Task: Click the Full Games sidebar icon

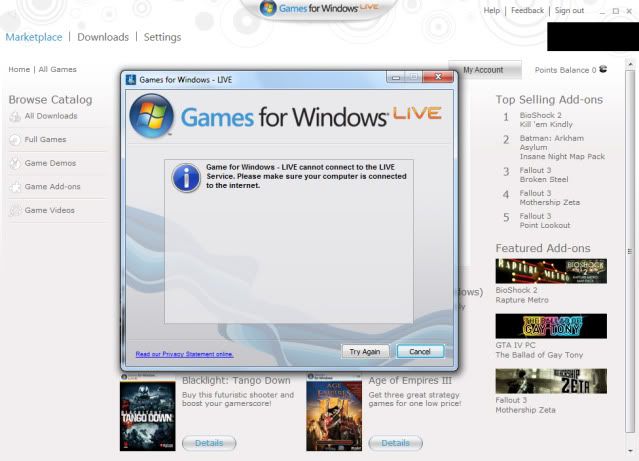Action: point(15,140)
